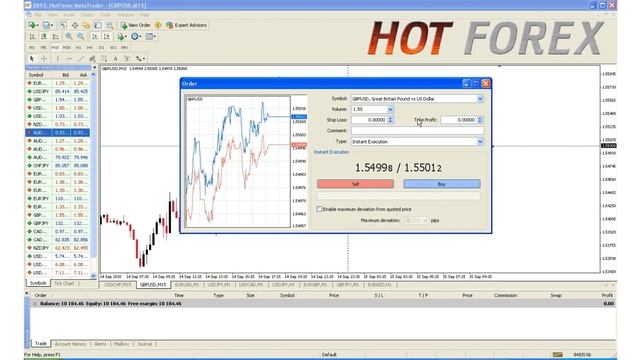640x360 pixels.
Task: Switch chart to line chart icon
Action: (56, 36)
